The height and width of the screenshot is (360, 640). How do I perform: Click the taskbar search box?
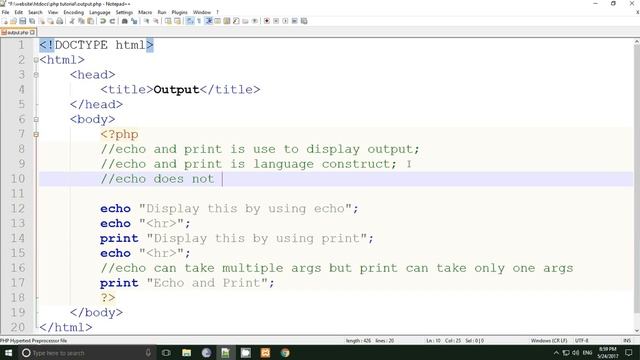point(87,353)
